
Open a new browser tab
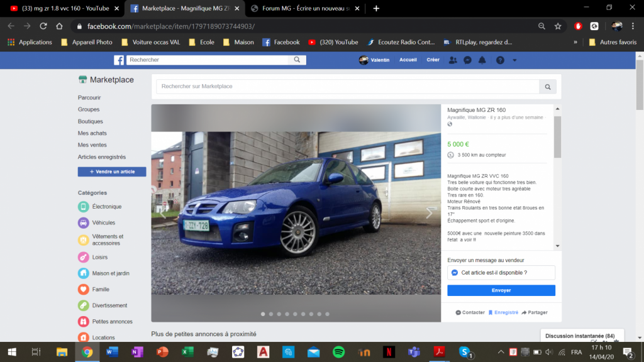pyautogui.click(x=376, y=8)
